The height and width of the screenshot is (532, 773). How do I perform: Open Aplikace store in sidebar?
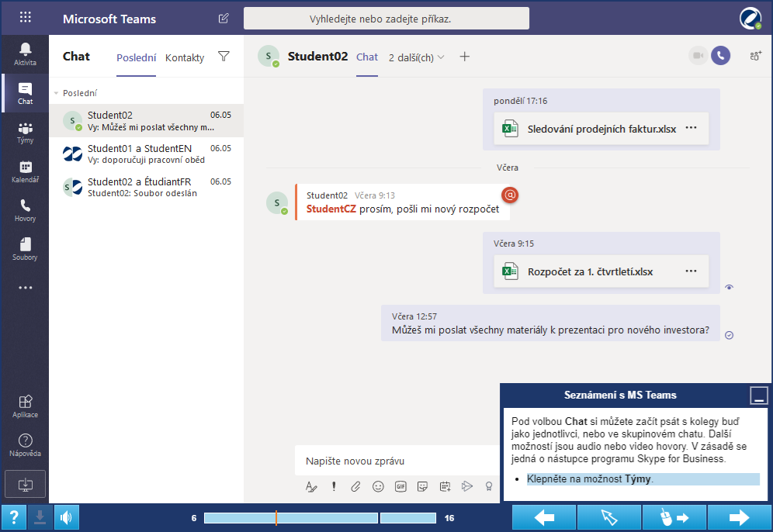(x=25, y=407)
